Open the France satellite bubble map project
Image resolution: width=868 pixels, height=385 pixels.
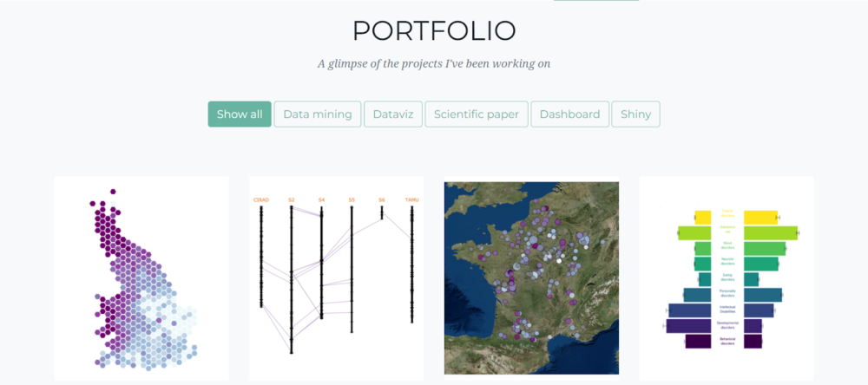coord(531,277)
